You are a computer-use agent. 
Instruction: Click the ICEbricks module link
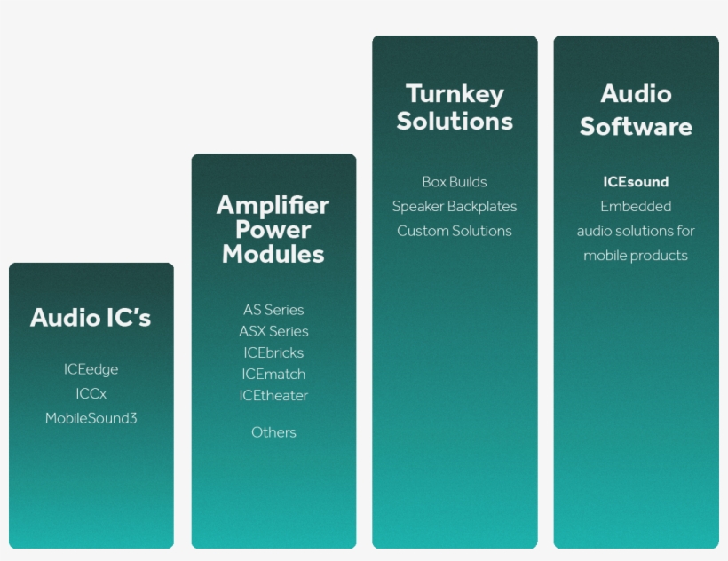[273, 352]
